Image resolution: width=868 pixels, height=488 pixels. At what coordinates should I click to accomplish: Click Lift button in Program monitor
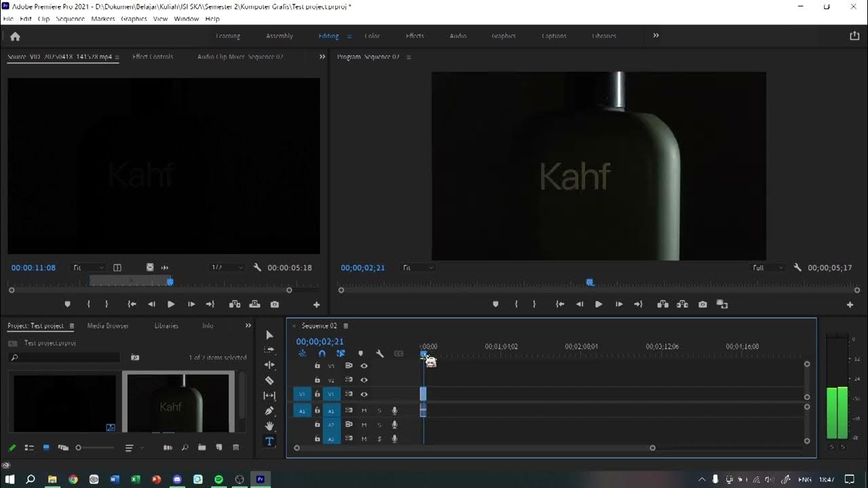(663, 304)
